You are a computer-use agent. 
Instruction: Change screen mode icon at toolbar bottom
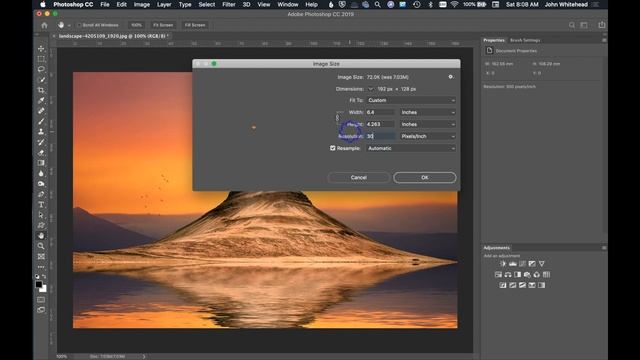[41, 310]
